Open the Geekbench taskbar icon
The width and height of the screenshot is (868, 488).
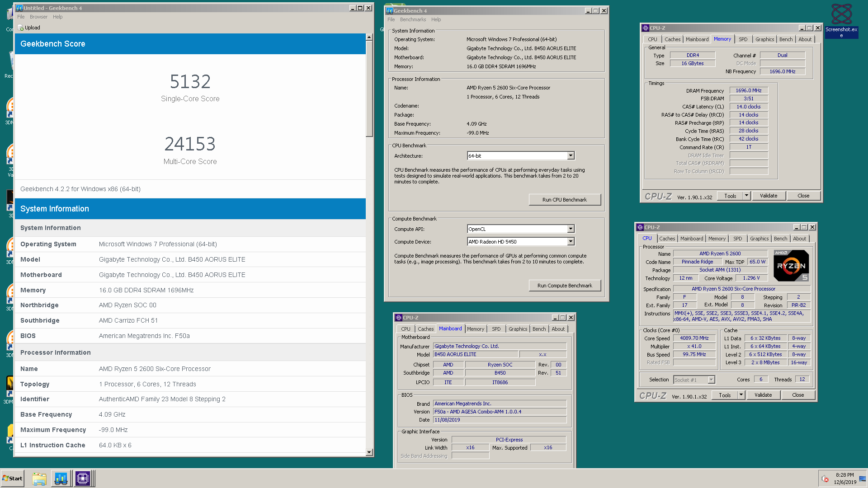click(x=61, y=479)
